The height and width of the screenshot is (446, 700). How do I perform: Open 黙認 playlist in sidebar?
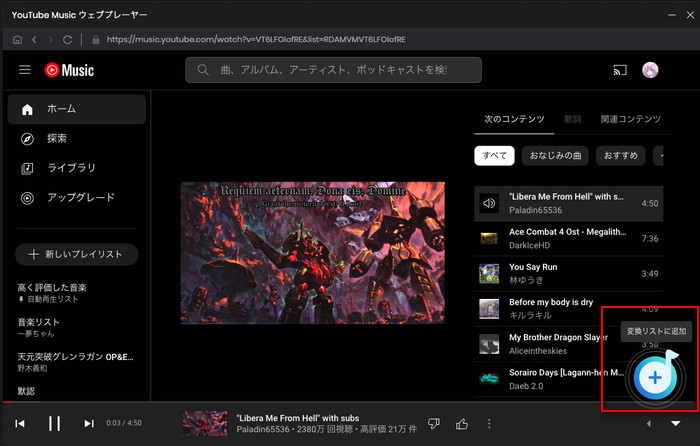pos(26,391)
